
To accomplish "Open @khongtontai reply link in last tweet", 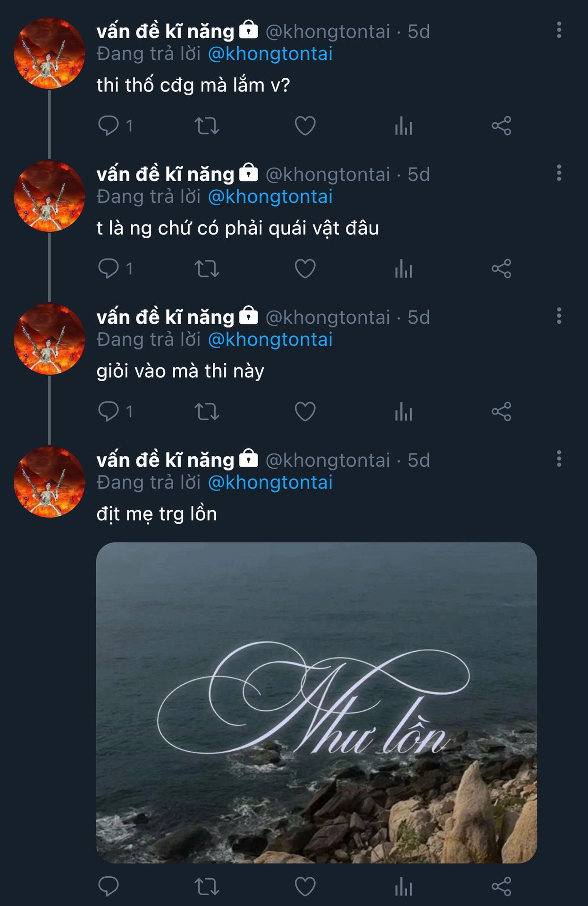I will (270, 483).
